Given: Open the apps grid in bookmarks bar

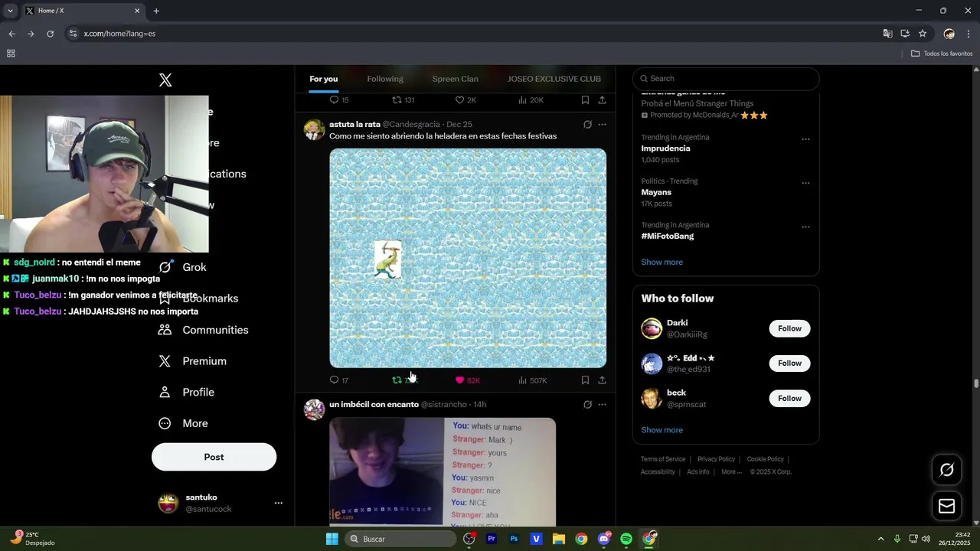Looking at the screenshot, I should point(11,54).
